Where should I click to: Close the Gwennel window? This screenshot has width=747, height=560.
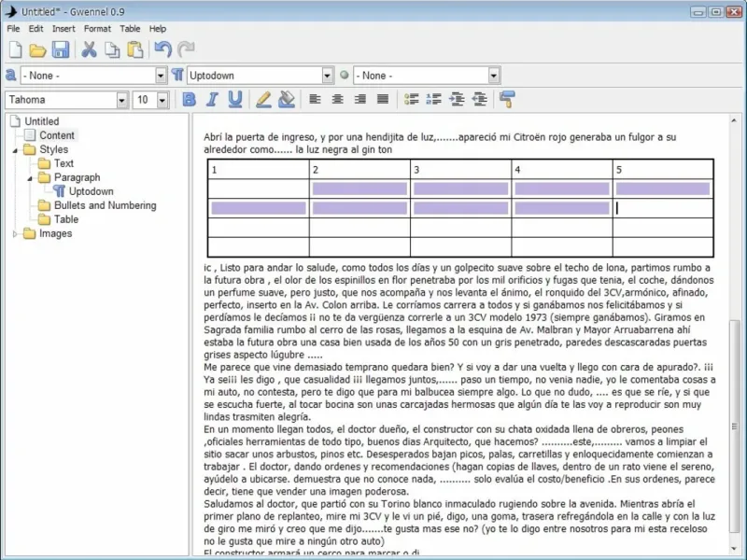click(734, 12)
